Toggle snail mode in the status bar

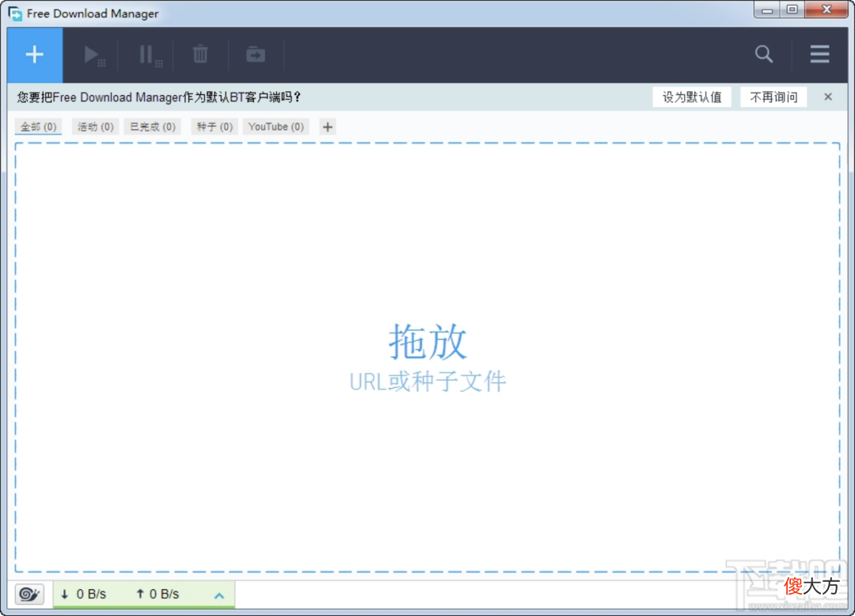point(29,594)
